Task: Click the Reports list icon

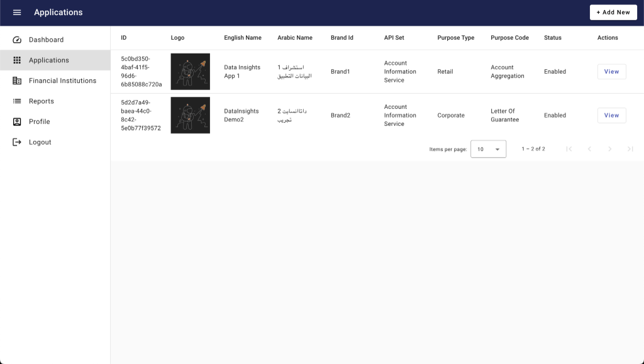Action: [17, 101]
